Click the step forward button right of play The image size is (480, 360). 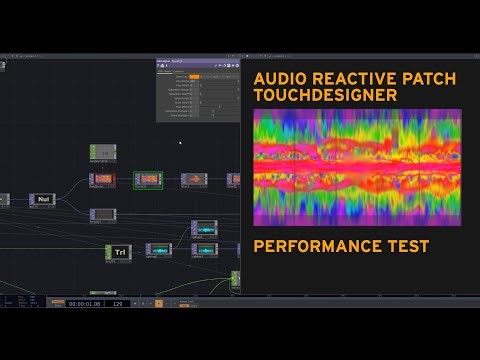[x=167, y=304]
